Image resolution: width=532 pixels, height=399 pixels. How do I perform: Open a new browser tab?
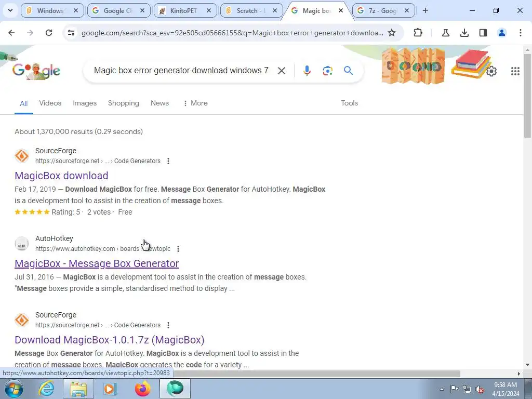point(425,10)
